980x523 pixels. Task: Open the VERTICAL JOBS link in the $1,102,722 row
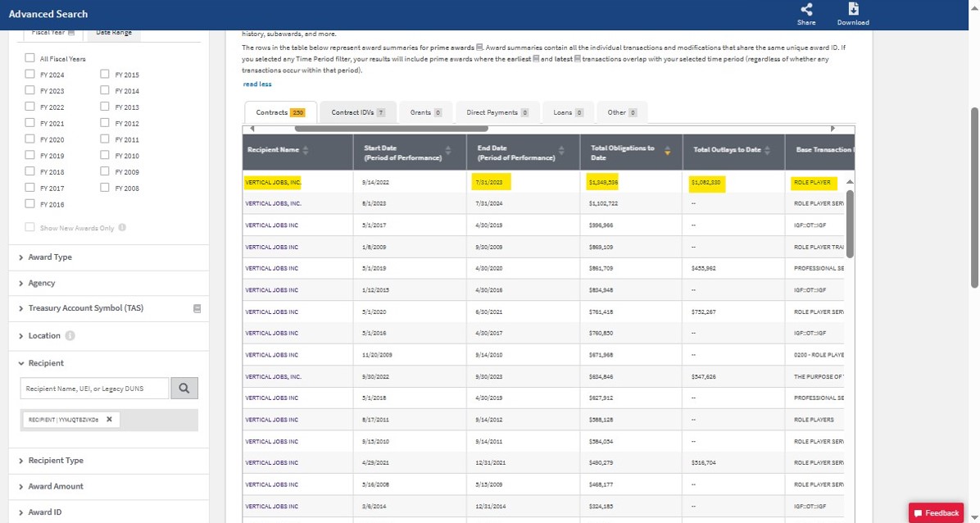click(273, 203)
